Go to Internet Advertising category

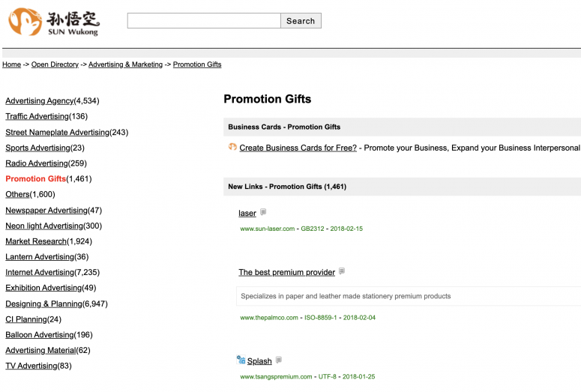click(40, 273)
